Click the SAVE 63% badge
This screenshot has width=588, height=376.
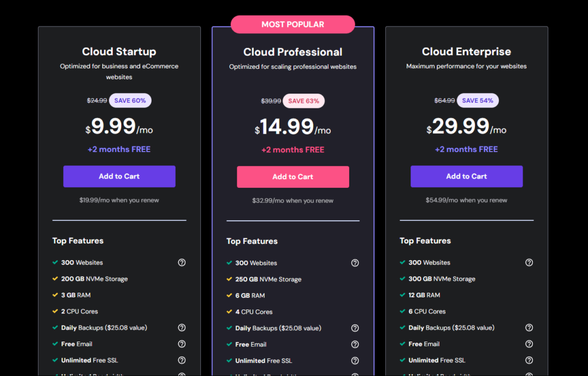(x=304, y=101)
